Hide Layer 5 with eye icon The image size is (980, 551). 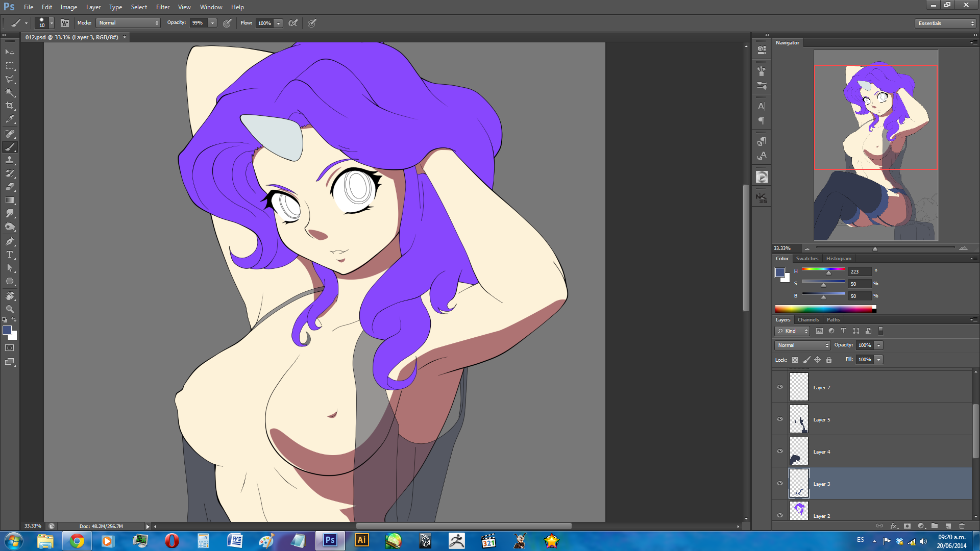780,419
